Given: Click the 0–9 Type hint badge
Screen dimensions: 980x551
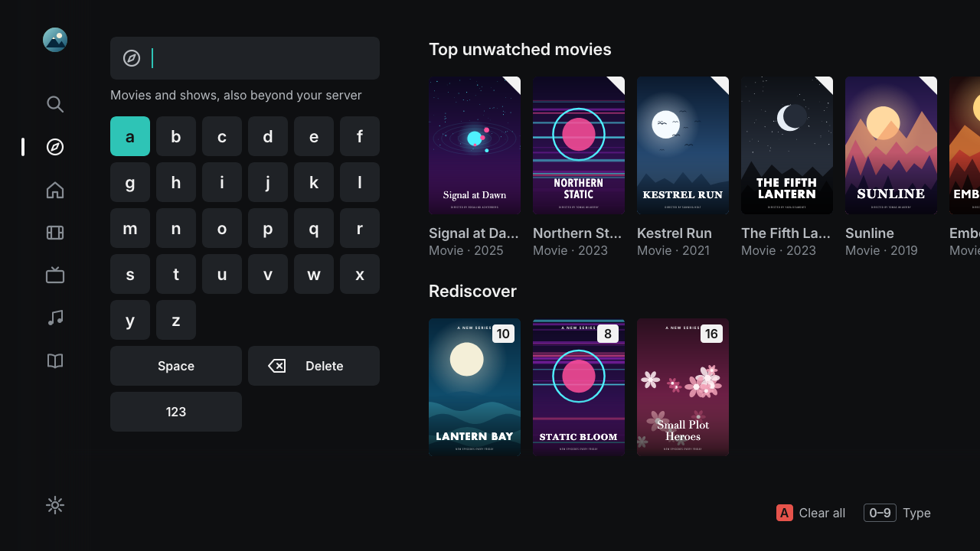Looking at the screenshot, I should [x=880, y=513].
